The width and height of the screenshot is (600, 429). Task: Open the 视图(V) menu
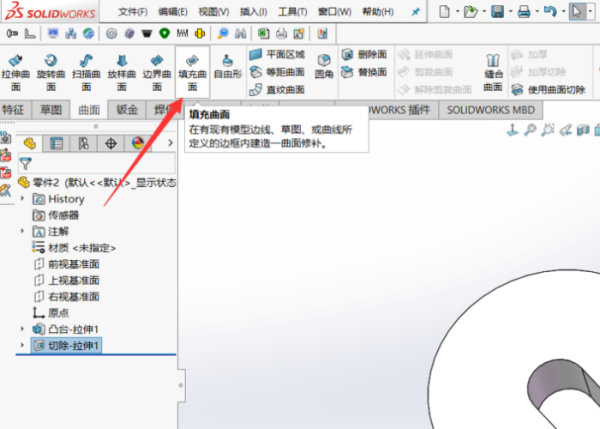214,12
